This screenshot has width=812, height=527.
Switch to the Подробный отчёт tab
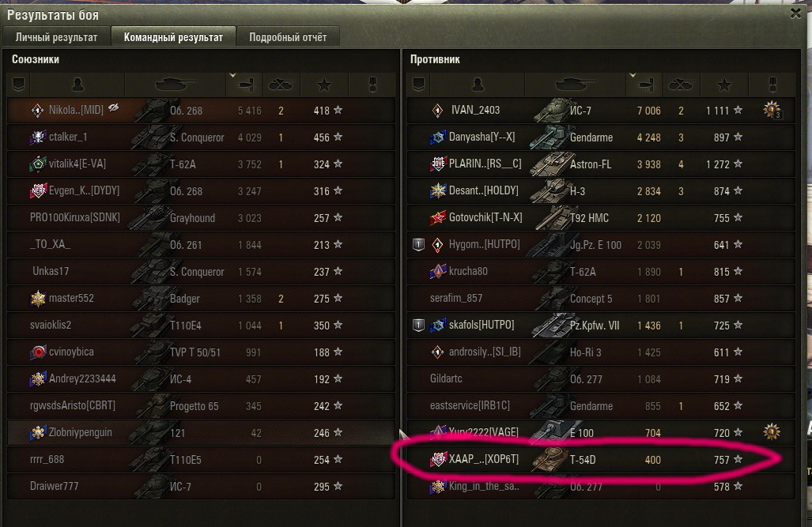(x=288, y=37)
